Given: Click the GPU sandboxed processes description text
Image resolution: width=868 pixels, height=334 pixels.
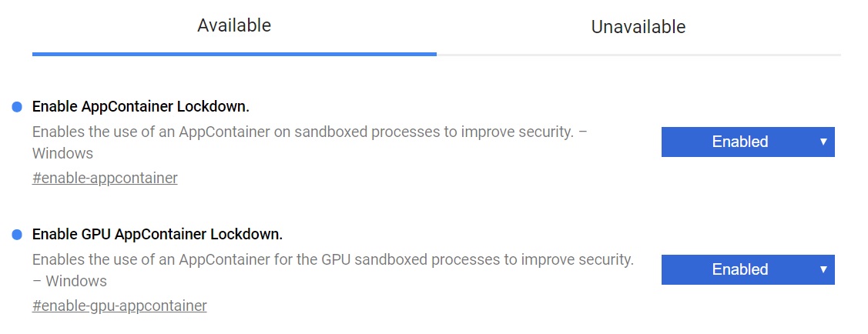Looking at the screenshot, I should (333, 259).
